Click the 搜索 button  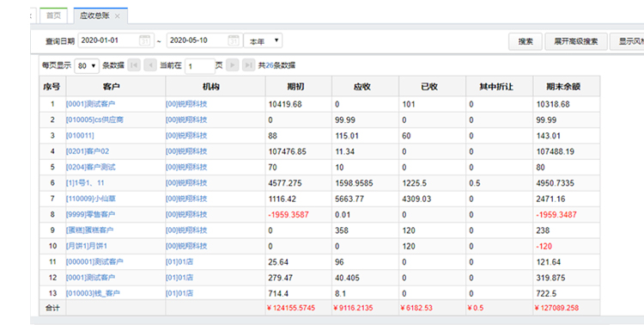(526, 41)
